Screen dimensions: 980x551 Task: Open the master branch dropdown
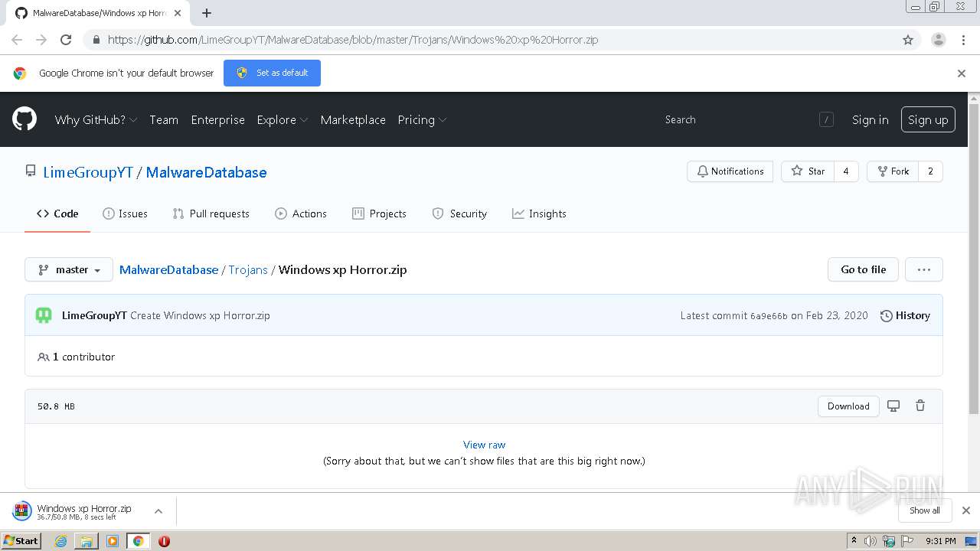(69, 269)
